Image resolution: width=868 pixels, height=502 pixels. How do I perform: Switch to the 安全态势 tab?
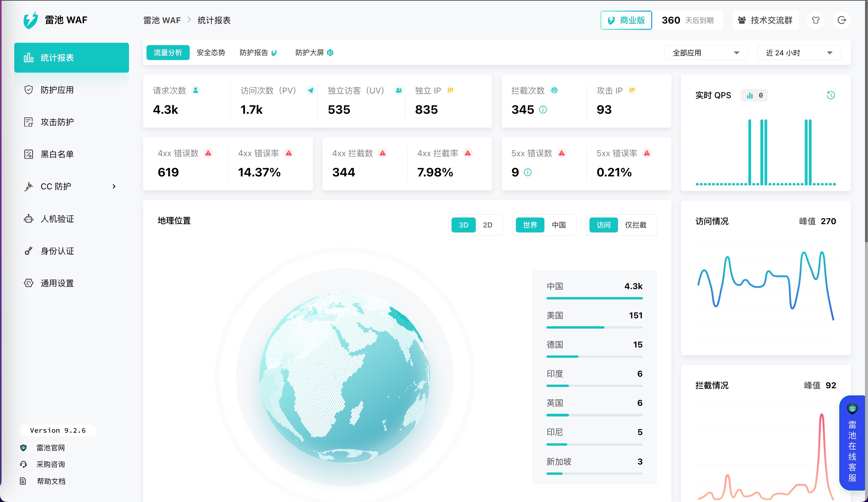point(211,53)
